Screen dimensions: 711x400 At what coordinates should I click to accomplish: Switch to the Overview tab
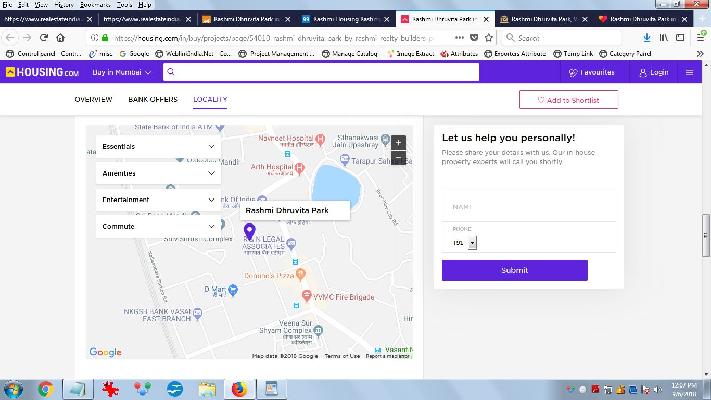click(x=93, y=99)
